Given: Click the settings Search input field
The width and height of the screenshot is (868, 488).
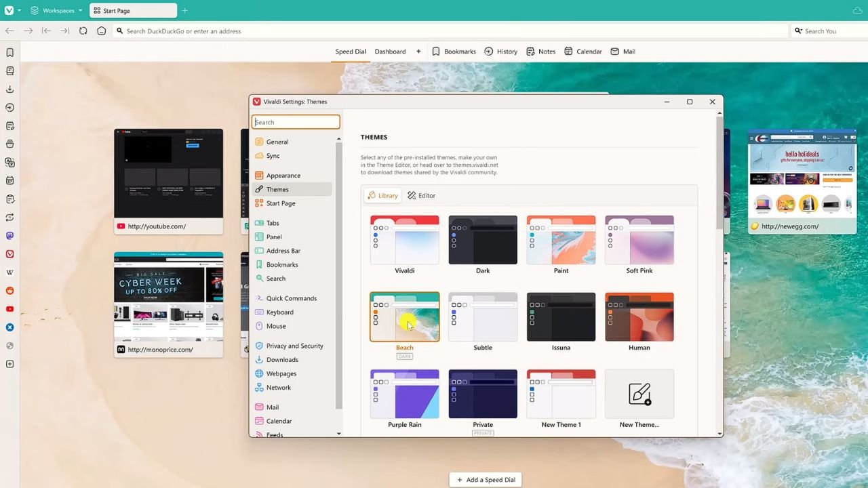Looking at the screenshot, I should pyautogui.click(x=296, y=122).
